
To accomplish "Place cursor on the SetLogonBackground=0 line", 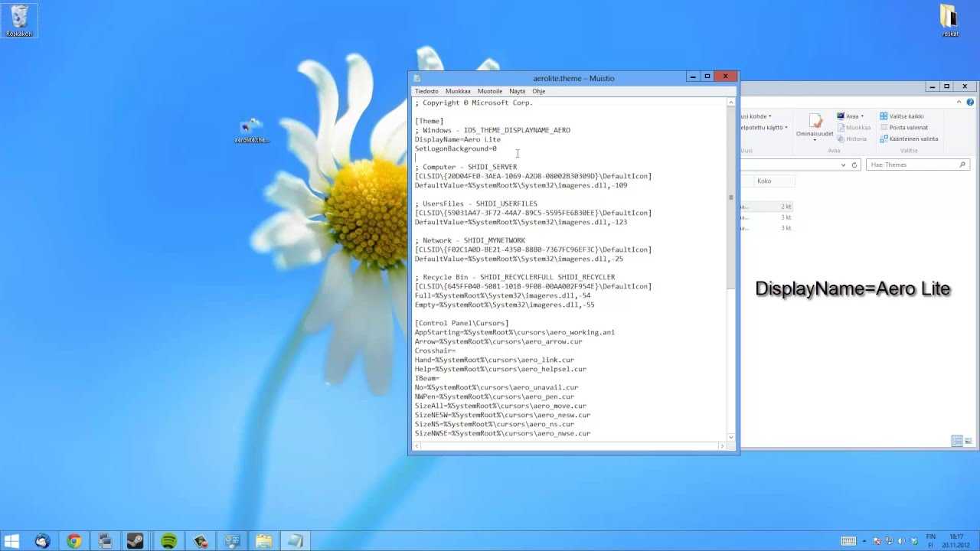I will [x=456, y=148].
